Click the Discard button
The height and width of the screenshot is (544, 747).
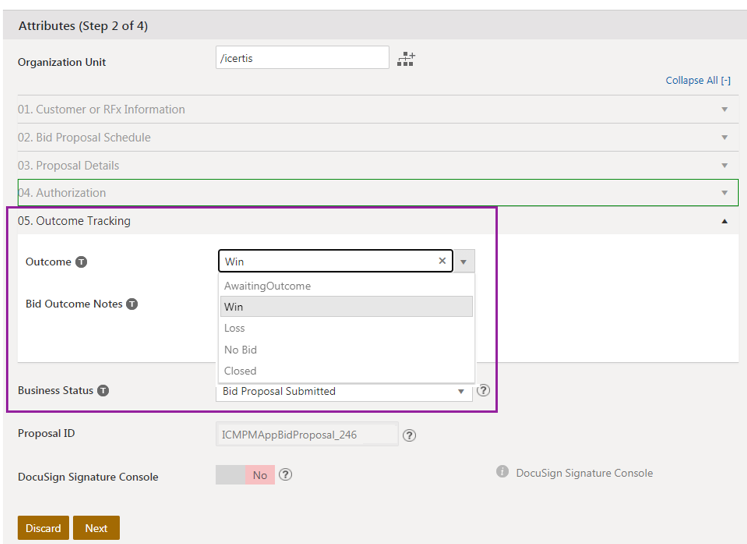pyautogui.click(x=43, y=528)
